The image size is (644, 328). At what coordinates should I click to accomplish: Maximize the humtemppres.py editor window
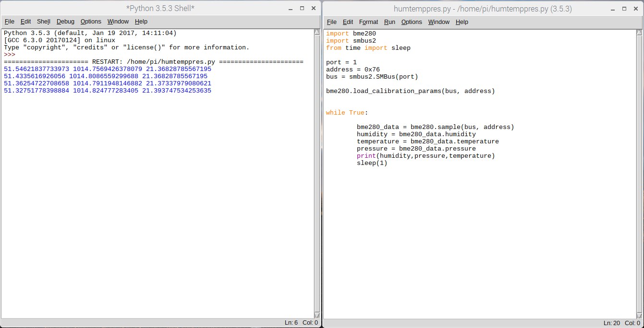tap(625, 9)
